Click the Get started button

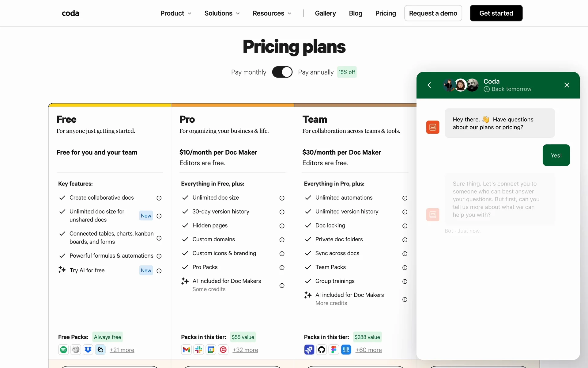coord(496,13)
